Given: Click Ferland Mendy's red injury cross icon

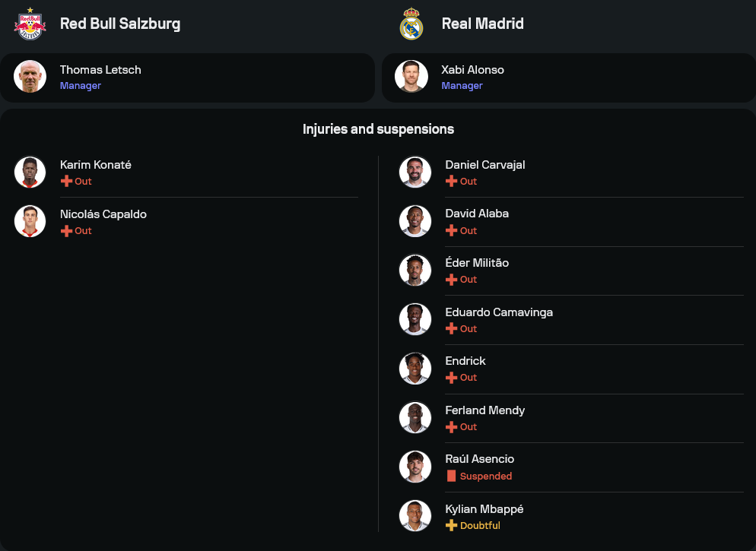Looking at the screenshot, I should coord(451,426).
